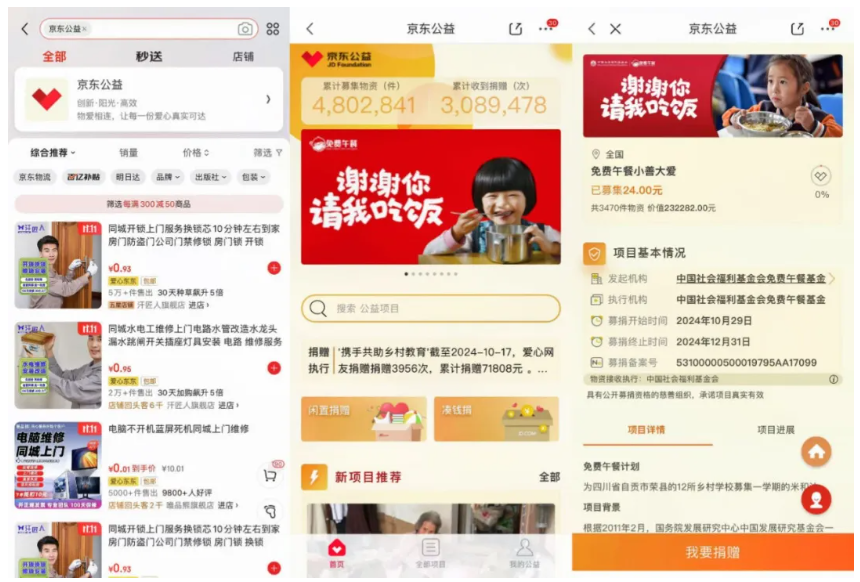The height and width of the screenshot is (582, 860).
Task: Share the 免费午餐 project page
Action: pos(797,29)
